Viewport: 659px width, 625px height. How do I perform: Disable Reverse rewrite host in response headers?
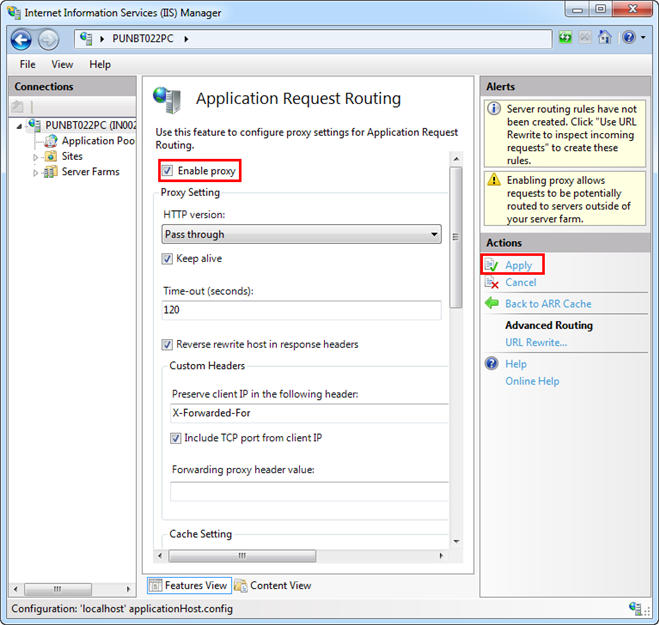tap(167, 345)
